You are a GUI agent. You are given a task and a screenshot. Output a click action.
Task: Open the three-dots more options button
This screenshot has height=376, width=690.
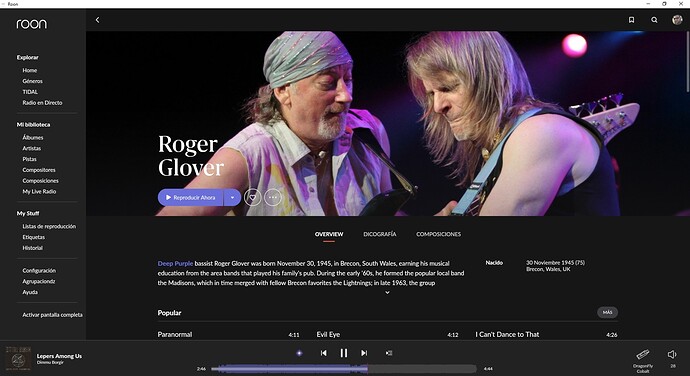click(x=273, y=198)
